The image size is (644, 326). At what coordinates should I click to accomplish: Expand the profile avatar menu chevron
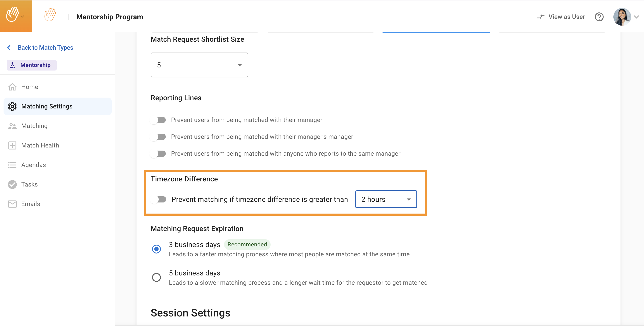coord(636,17)
